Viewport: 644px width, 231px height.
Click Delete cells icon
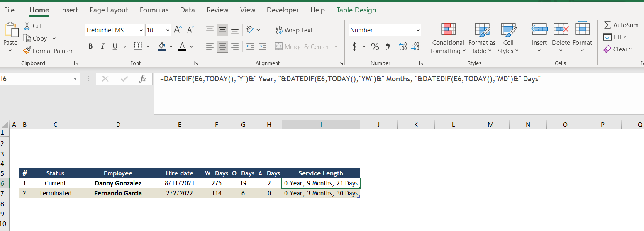561,29
